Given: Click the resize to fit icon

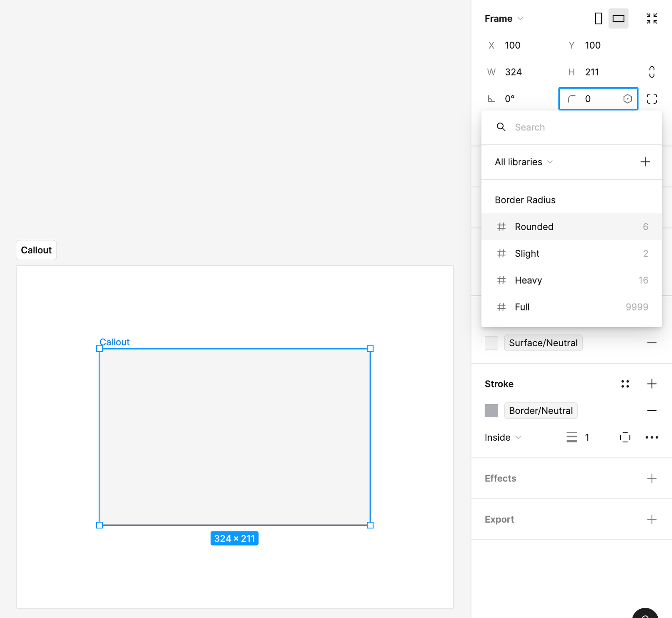Looking at the screenshot, I should pos(651,18).
